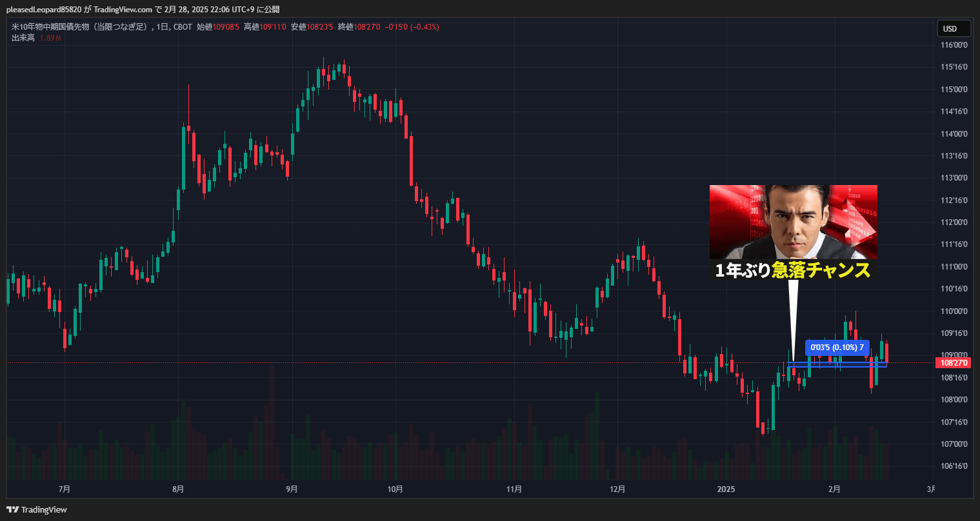Click the 1.89M volume value
980x521 pixels.
[x=50, y=38]
